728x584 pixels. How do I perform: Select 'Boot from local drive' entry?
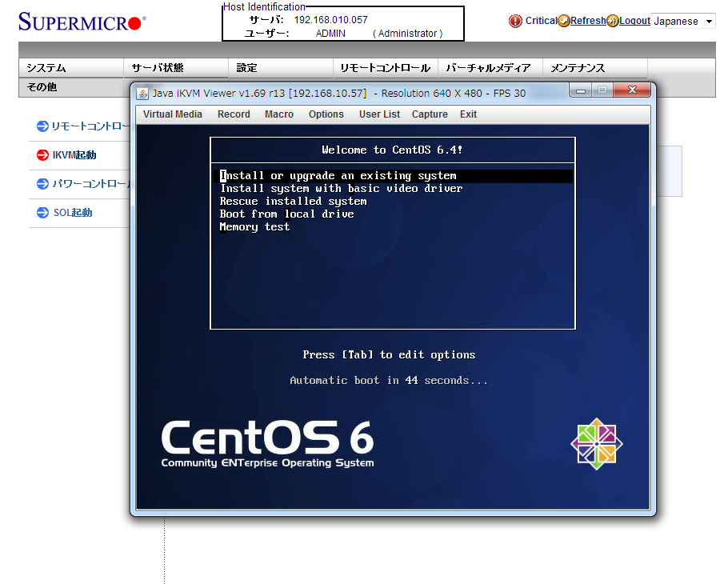tap(286, 214)
